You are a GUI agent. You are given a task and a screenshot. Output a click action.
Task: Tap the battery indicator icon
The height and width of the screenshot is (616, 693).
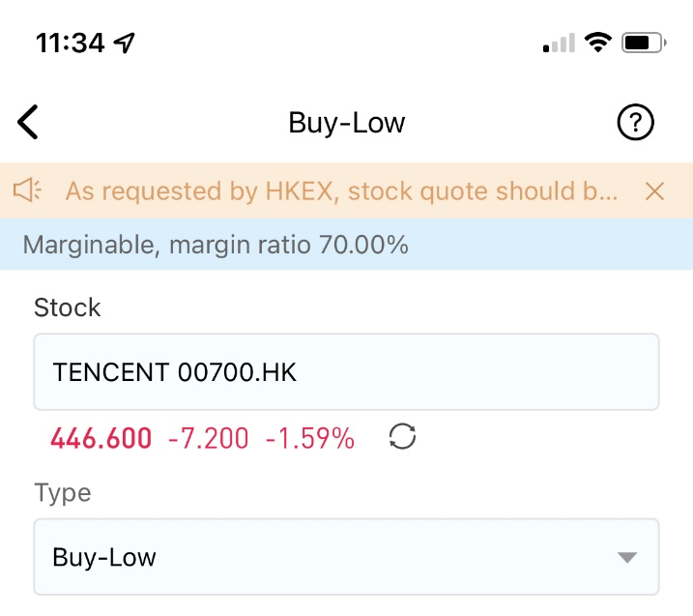pyautogui.click(x=644, y=43)
